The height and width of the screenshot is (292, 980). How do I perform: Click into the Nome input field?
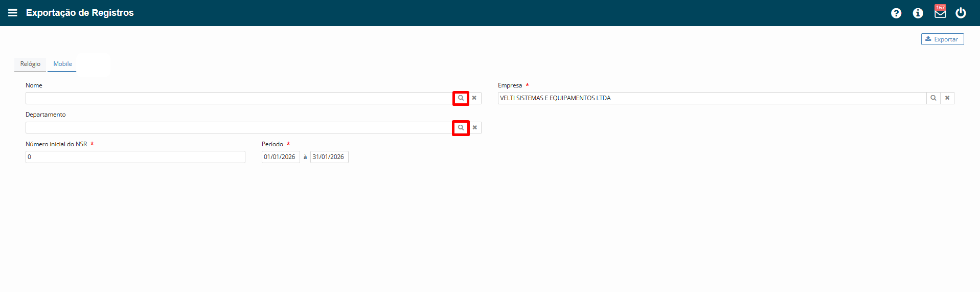coord(239,98)
